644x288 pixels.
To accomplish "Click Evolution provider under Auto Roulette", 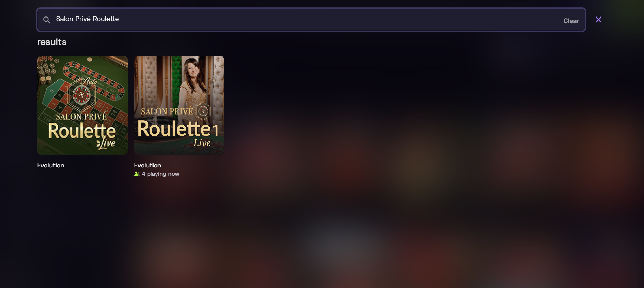I will click(51, 165).
